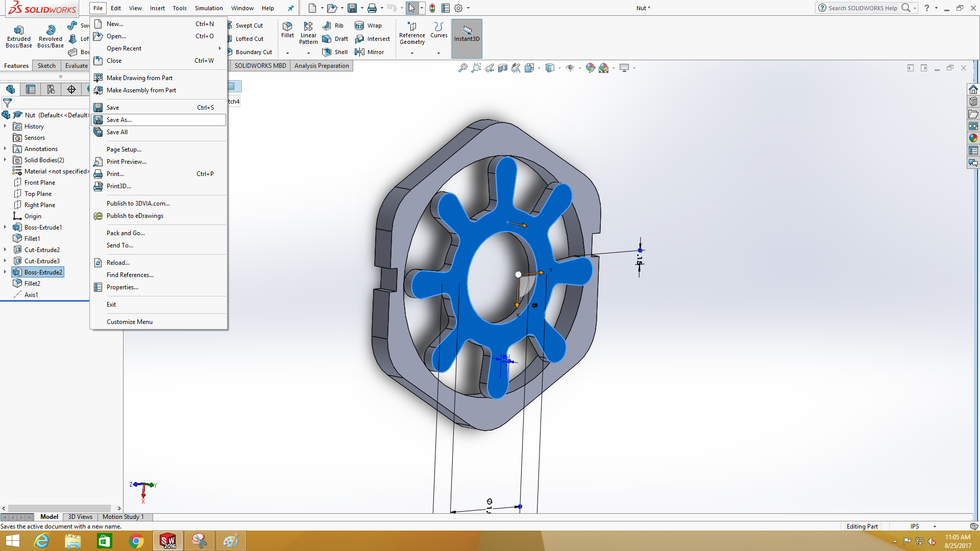Open the Tools menu

point(180,8)
